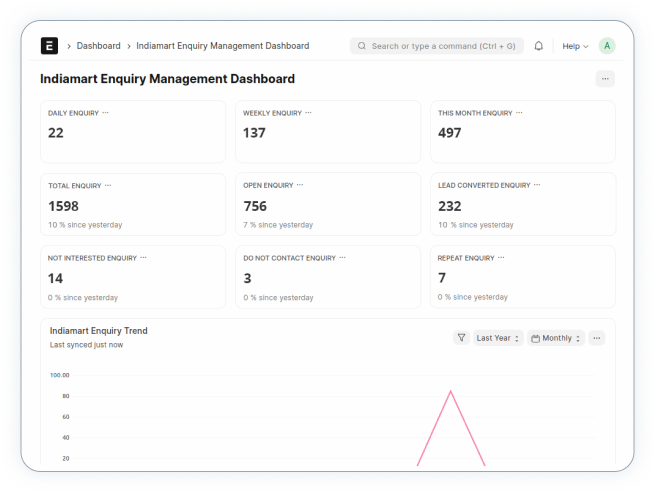The width and height of the screenshot is (655, 492).
Task: Open the user avatar A menu
Action: pyautogui.click(x=607, y=46)
